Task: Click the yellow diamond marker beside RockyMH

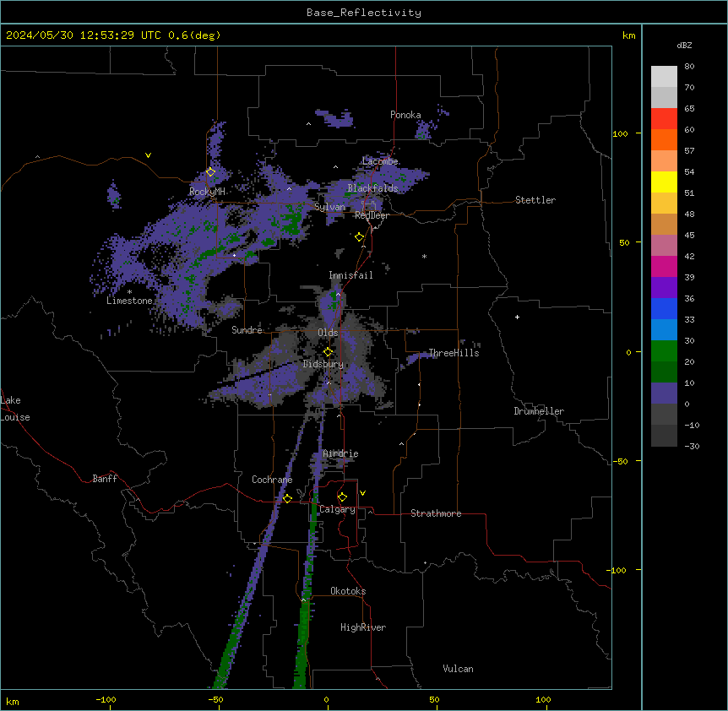Action: point(210,172)
